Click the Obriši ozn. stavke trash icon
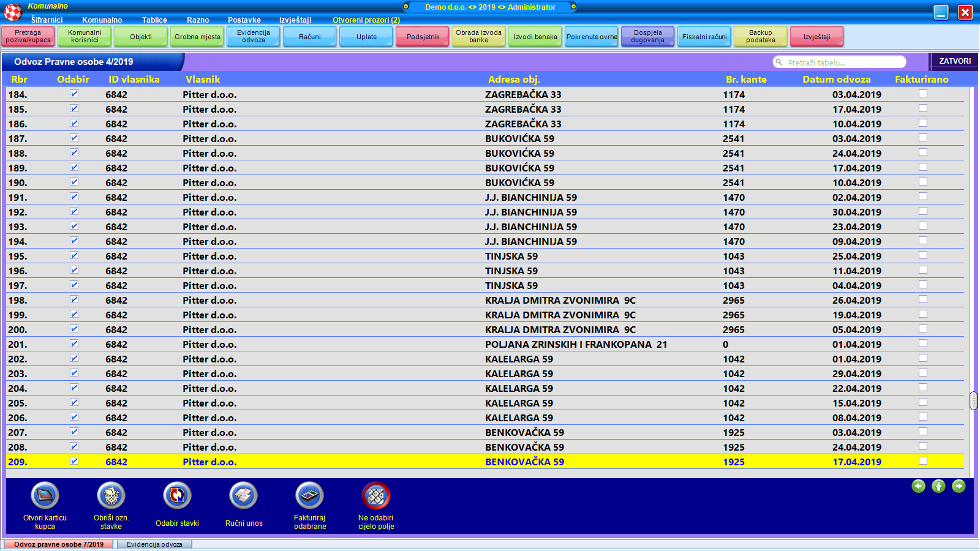Image resolution: width=980 pixels, height=551 pixels. (x=111, y=496)
